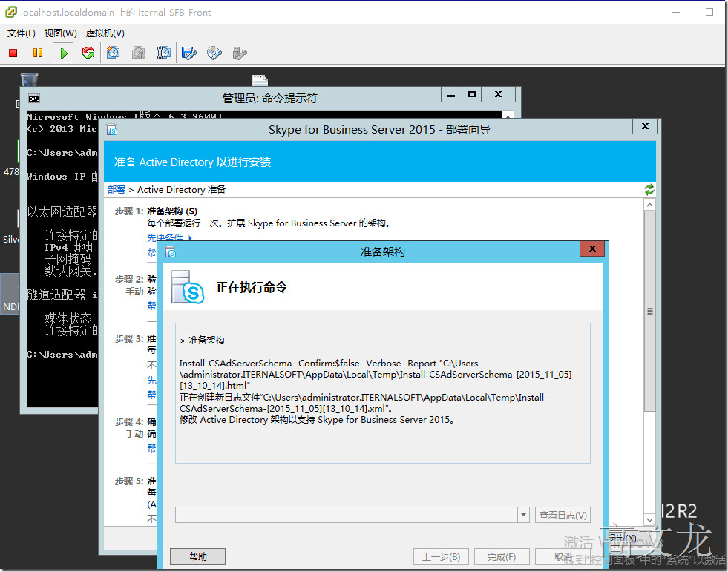
Task: Click the 查看日志(V) button
Action: [563, 515]
